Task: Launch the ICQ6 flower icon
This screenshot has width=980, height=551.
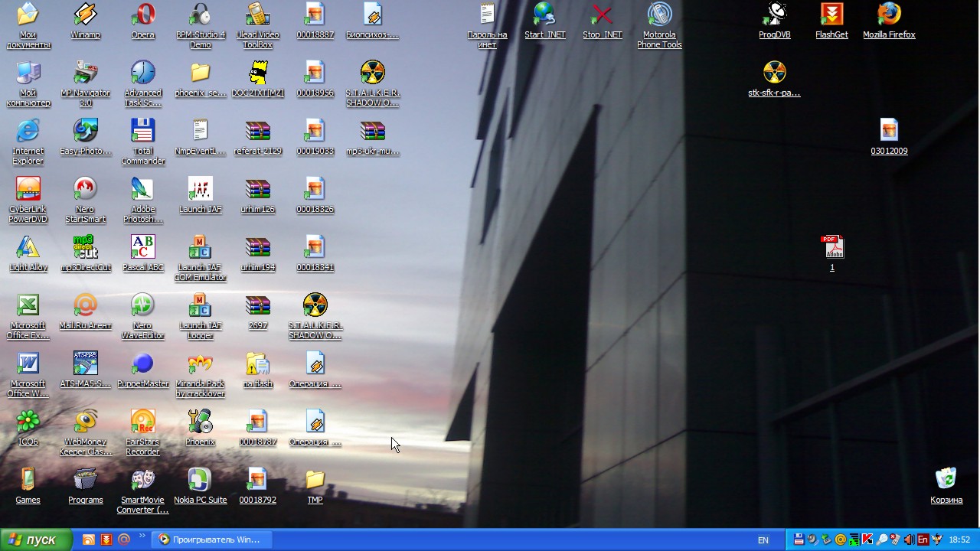Action: click(x=28, y=427)
